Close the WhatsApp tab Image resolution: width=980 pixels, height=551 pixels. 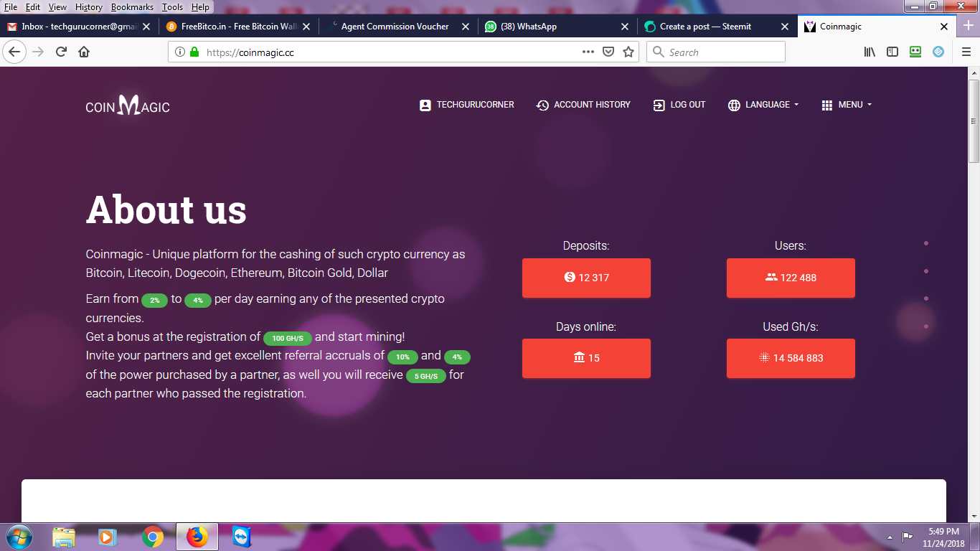624,27
